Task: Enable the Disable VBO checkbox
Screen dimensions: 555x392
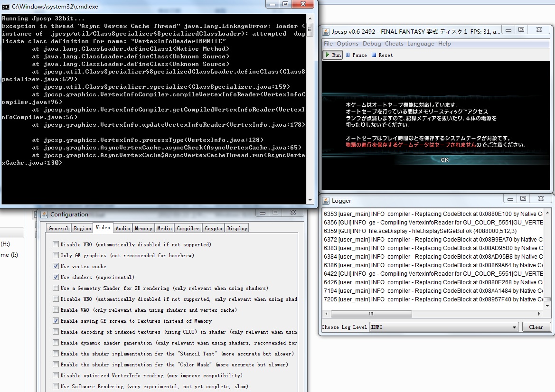Action: click(x=56, y=244)
